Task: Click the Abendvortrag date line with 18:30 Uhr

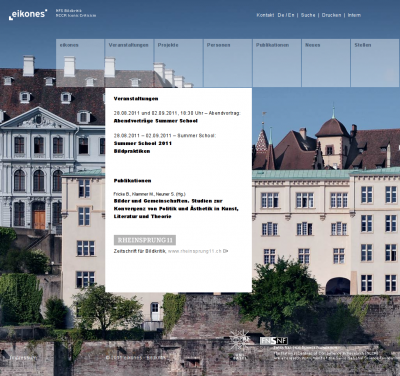Action: coord(177,113)
